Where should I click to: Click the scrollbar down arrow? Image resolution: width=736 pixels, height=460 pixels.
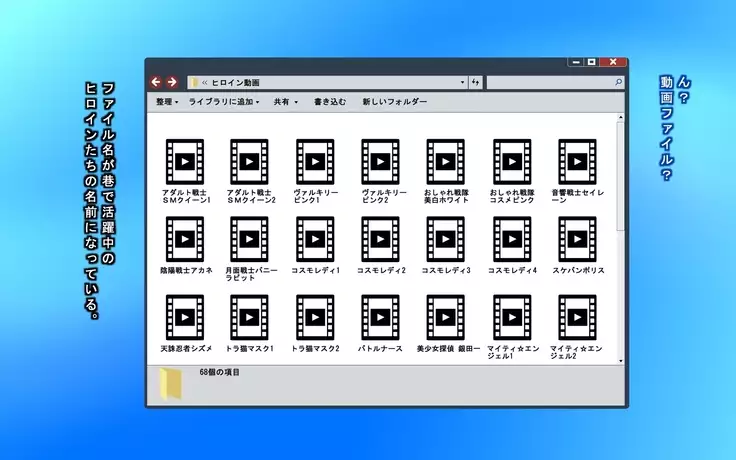click(x=621, y=360)
